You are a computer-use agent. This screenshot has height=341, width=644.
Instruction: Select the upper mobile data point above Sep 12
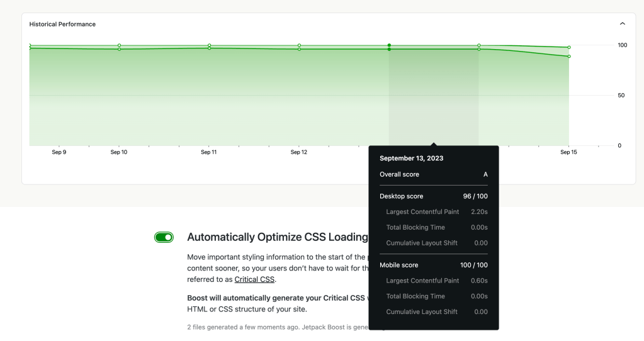coord(299,45)
